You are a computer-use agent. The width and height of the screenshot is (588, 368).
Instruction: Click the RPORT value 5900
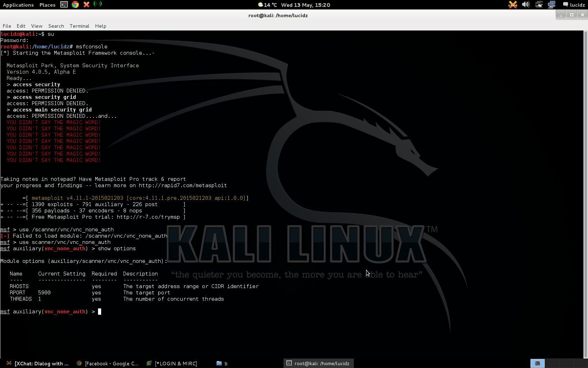[x=44, y=293]
